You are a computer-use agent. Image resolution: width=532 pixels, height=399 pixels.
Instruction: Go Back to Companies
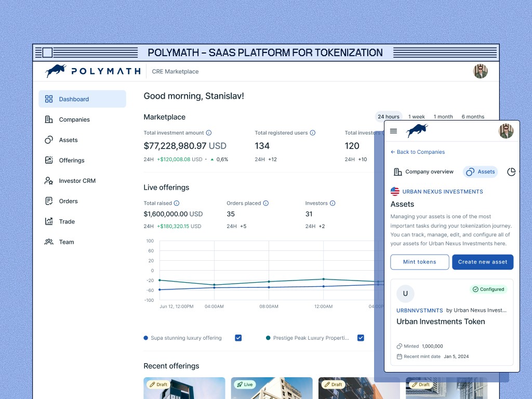point(418,152)
